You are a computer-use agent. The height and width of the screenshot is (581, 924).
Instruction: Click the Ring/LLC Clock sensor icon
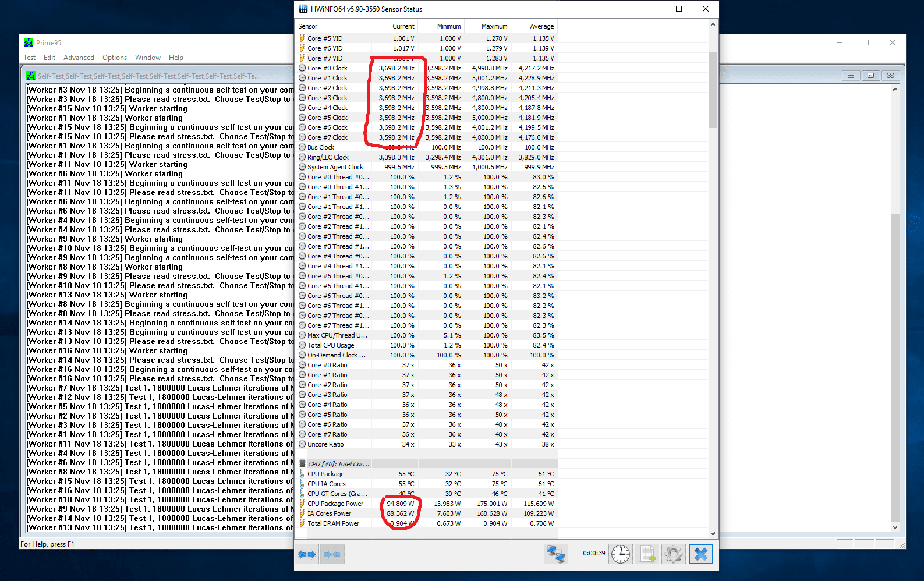pyautogui.click(x=302, y=157)
